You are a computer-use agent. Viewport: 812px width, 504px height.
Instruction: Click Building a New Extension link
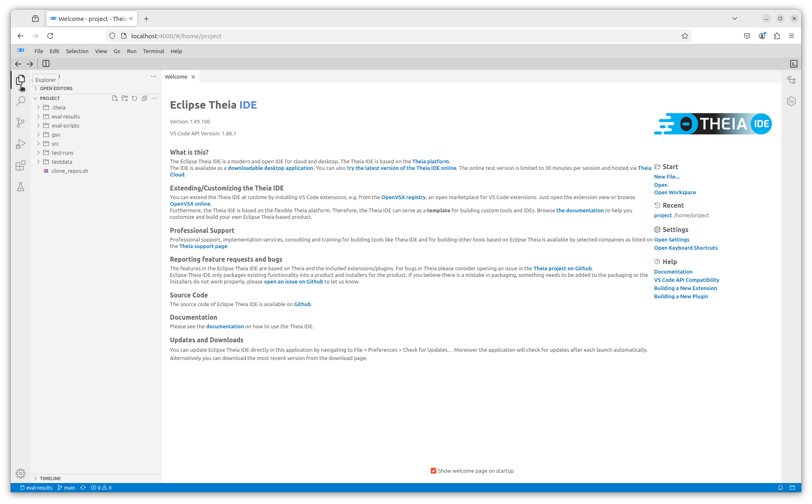pos(685,288)
